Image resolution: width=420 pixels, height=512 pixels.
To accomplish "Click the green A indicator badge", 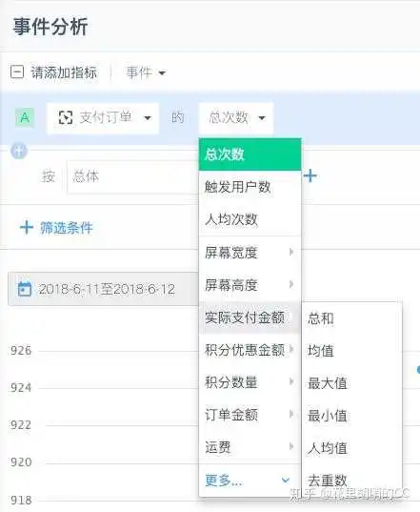I will tap(25, 117).
